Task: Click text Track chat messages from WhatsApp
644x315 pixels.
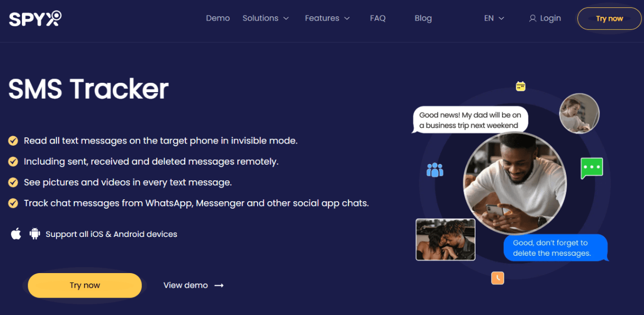Action: (x=108, y=203)
